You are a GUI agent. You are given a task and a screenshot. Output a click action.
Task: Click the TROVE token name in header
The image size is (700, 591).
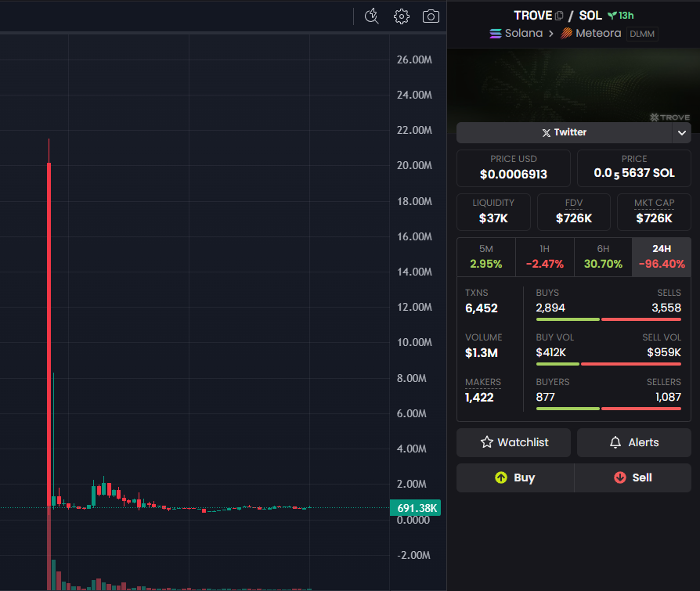[533, 16]
